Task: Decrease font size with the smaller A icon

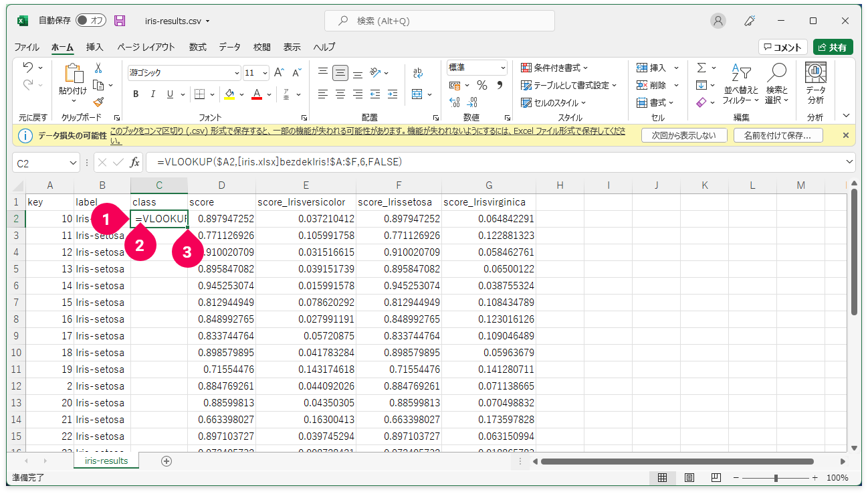Action: (x=296, y=72)
